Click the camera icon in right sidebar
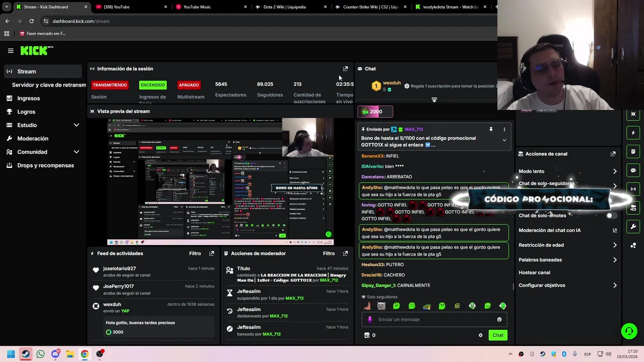 pos(633,114)
